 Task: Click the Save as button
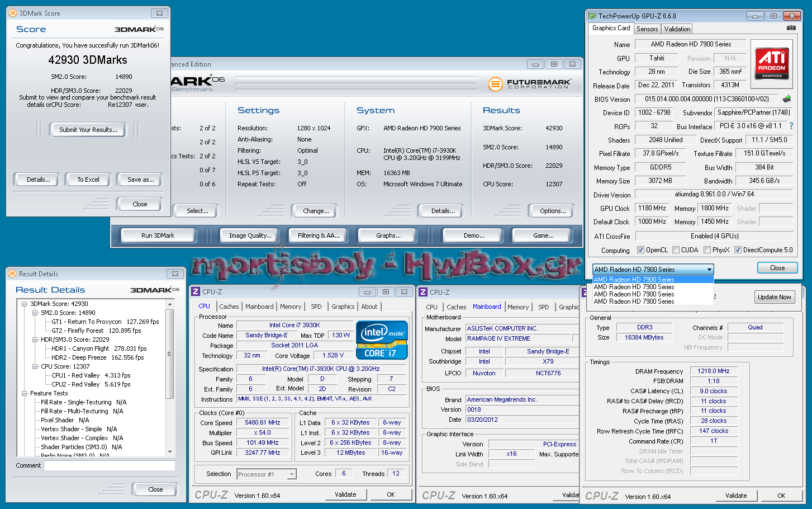point(140,180)
